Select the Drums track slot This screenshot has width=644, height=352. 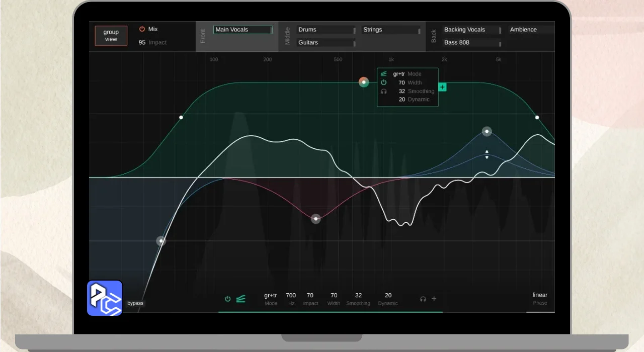pos(326,30)
